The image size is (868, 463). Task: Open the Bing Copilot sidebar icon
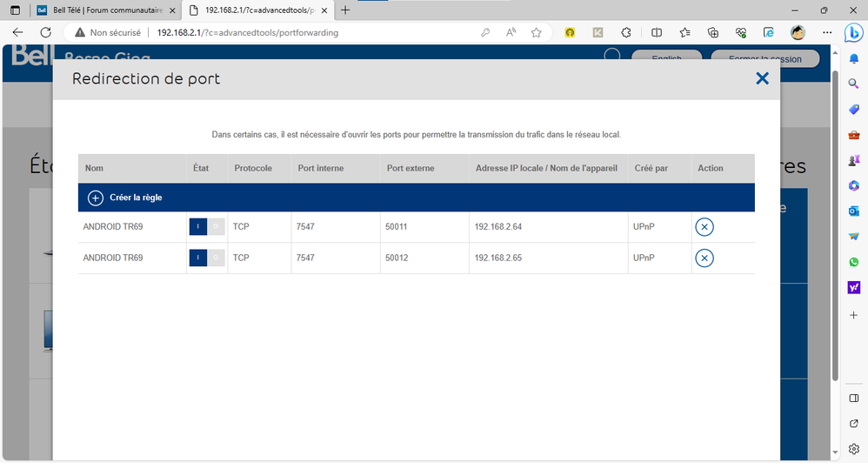tap(853, 33)
